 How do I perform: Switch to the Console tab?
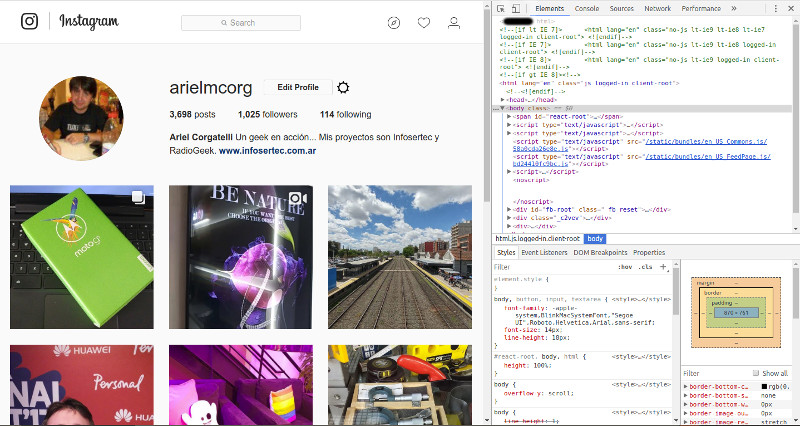click(x=587, y=8)
